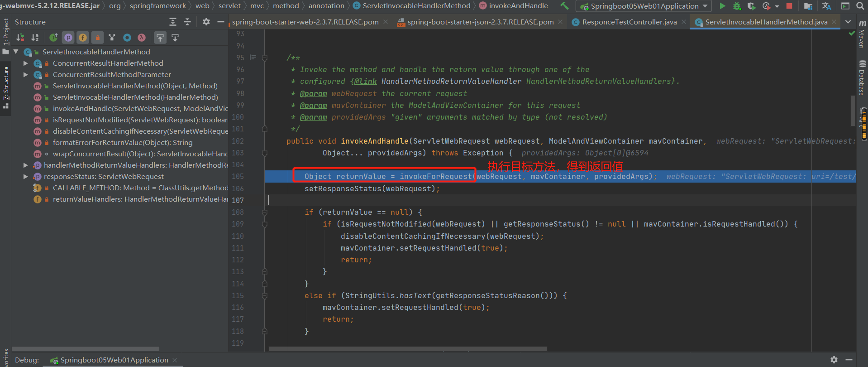Screen dimensions: 868x367
Task: Select Springboot05Web01Application Debug session tab
Action: (113, 360)
